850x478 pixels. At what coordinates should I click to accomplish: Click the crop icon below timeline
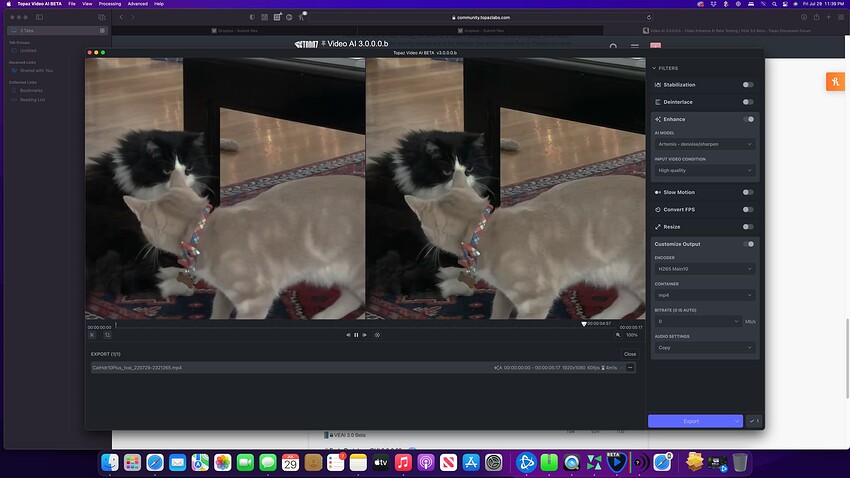(x=107, y=335)
